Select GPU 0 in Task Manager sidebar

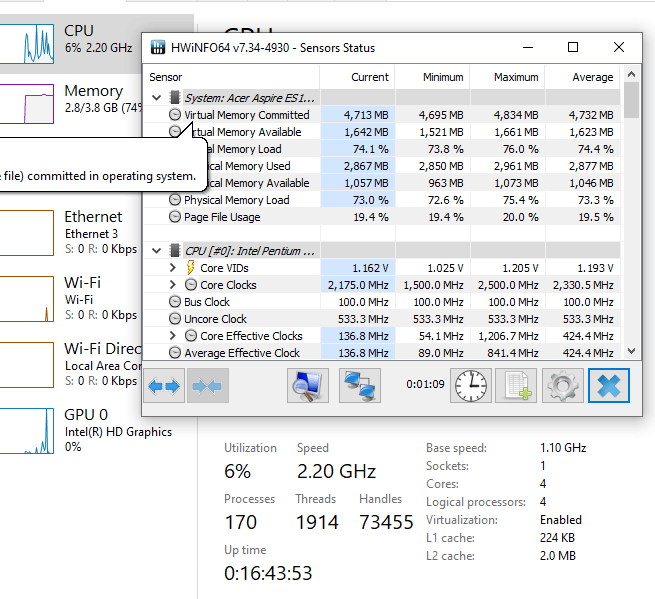pyautogui.click(x=98, y=431)
